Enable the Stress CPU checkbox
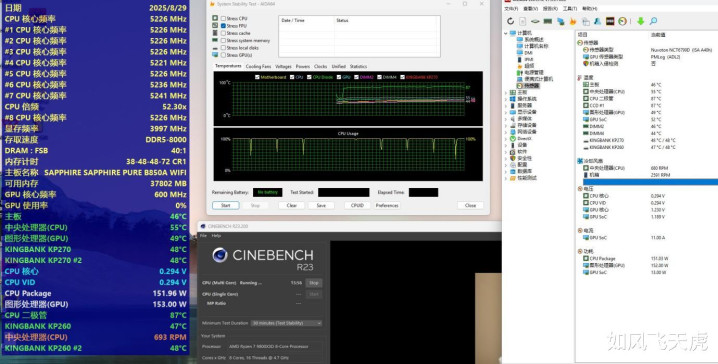The width and height of the screenshot is (718, 364). click(x=223, y=18)
